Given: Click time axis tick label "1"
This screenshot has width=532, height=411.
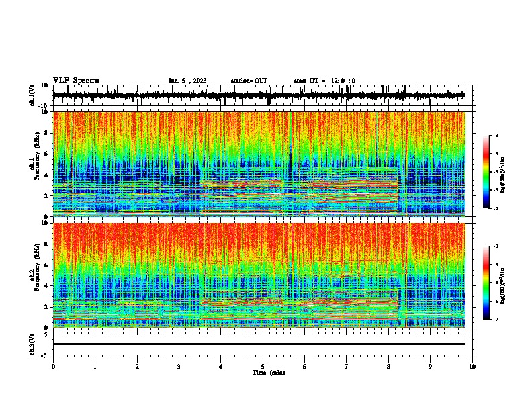Looking at the screenshot, I should 95,367.
